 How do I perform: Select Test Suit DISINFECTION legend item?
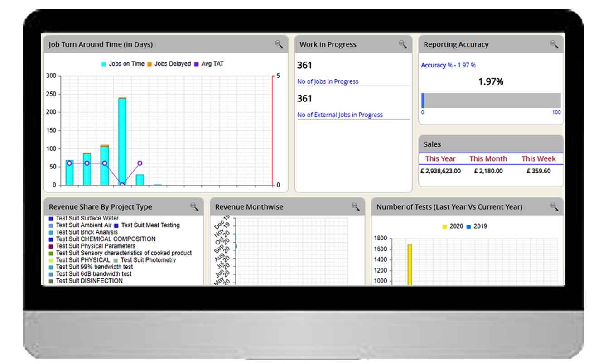pyautogui.click(x=86, y=281)
